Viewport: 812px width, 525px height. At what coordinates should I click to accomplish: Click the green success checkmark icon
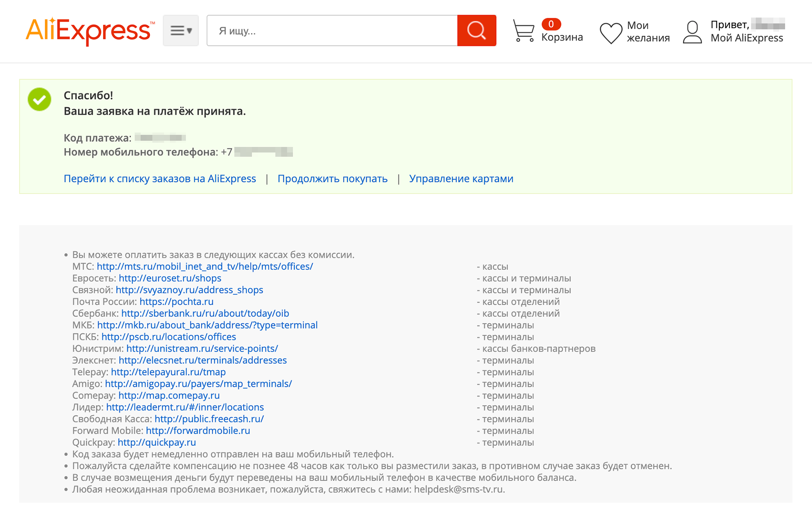pyautogui.click(x=39, y=99)
